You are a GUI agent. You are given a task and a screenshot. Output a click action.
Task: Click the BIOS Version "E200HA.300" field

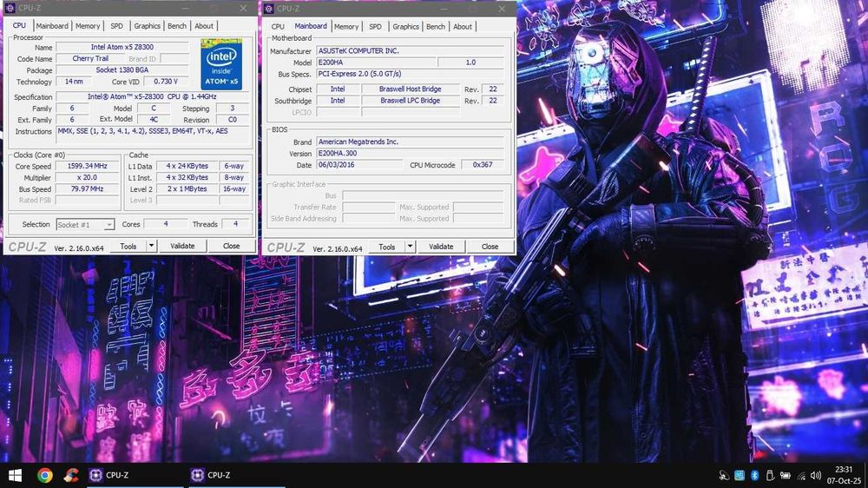click(x=410, y=153)
